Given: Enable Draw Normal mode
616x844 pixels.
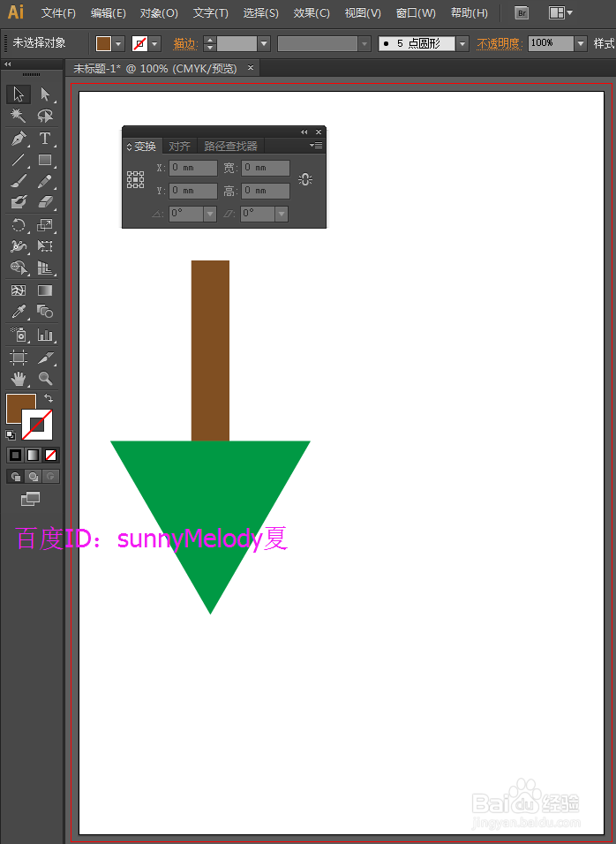Looking at the screenshot, I should pos(15,477).
